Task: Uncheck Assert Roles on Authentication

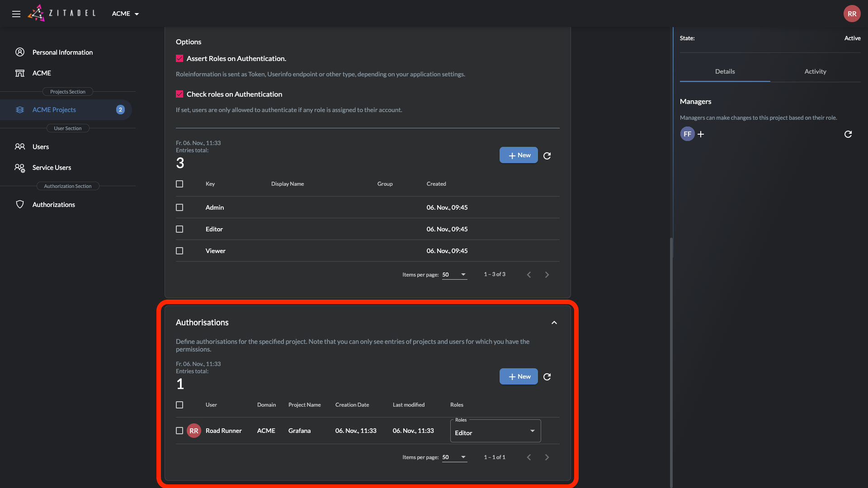Action: [179, 59]
